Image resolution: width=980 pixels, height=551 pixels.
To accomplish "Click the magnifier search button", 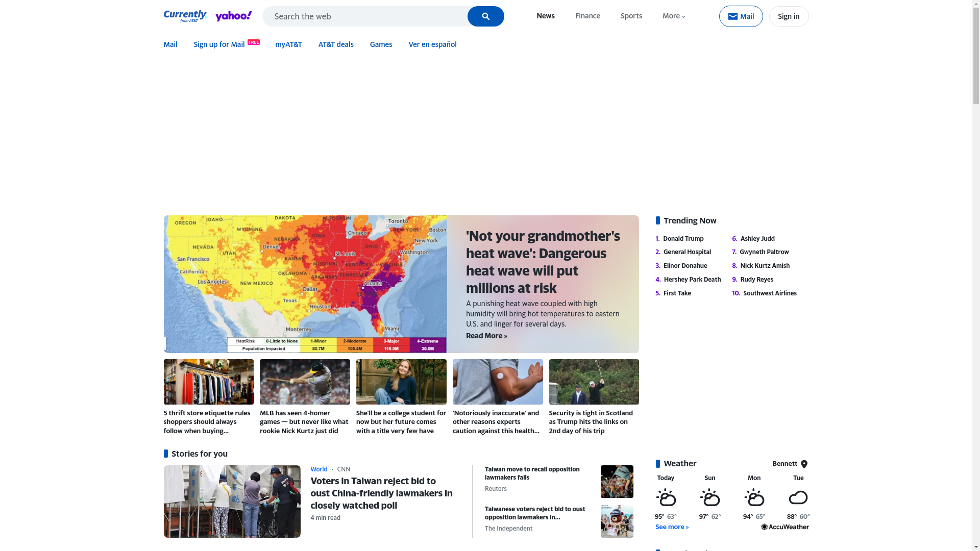I will [x=485, y=16].
